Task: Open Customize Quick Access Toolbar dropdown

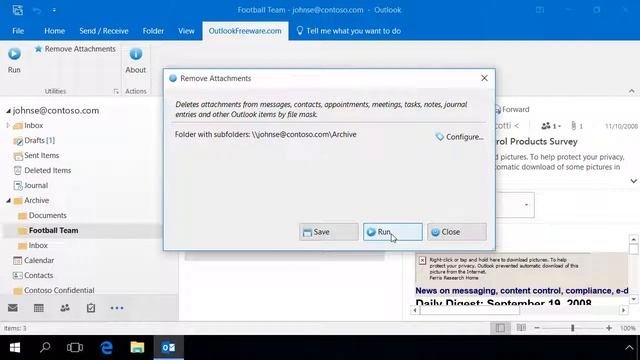Action: tap(54, 10)
